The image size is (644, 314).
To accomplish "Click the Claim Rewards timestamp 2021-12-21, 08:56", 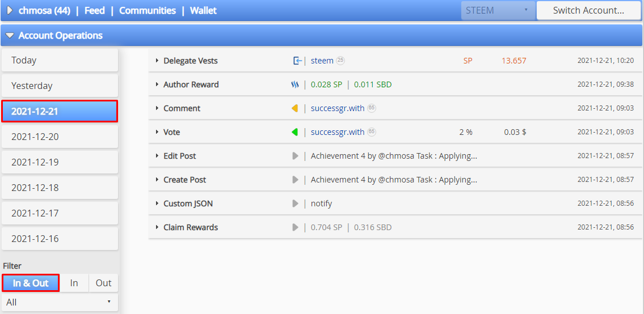I will (605, 227).
